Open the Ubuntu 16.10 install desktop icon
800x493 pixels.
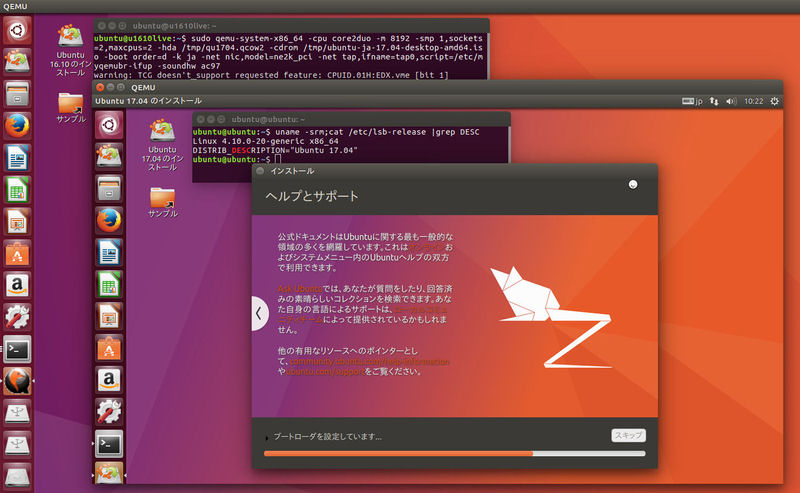pos(70,50)
